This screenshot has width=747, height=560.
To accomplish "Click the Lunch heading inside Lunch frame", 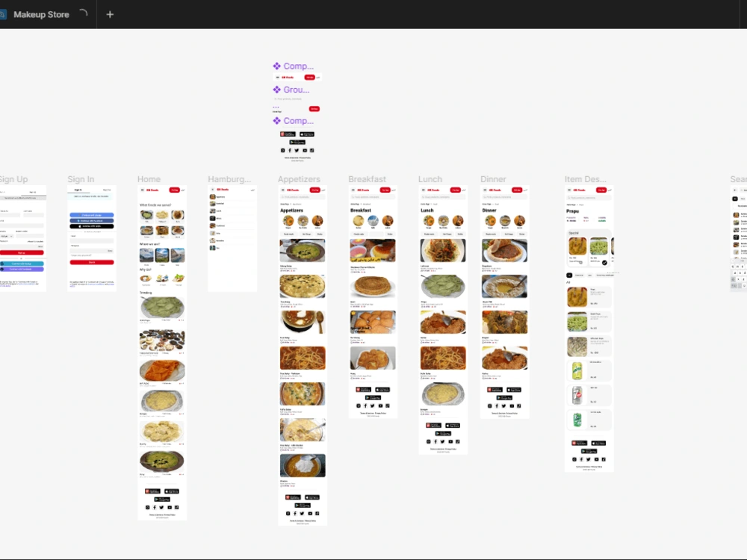I will click(x=427, y=210).
